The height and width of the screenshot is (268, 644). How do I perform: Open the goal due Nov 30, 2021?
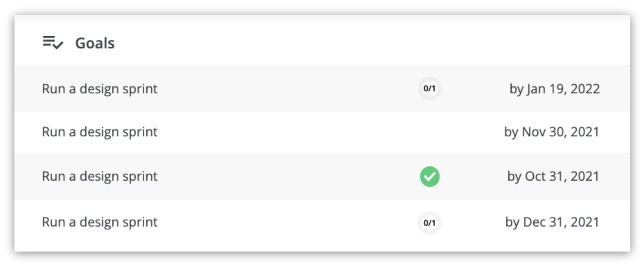(x=322, y=132)
